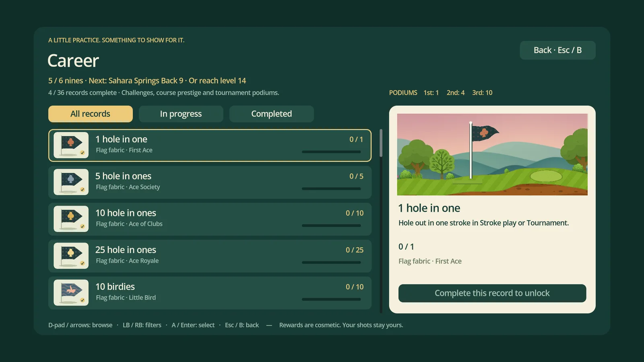Click the First Ace flag icon
This screenshot has height=362, width=644.
[71, 145]
